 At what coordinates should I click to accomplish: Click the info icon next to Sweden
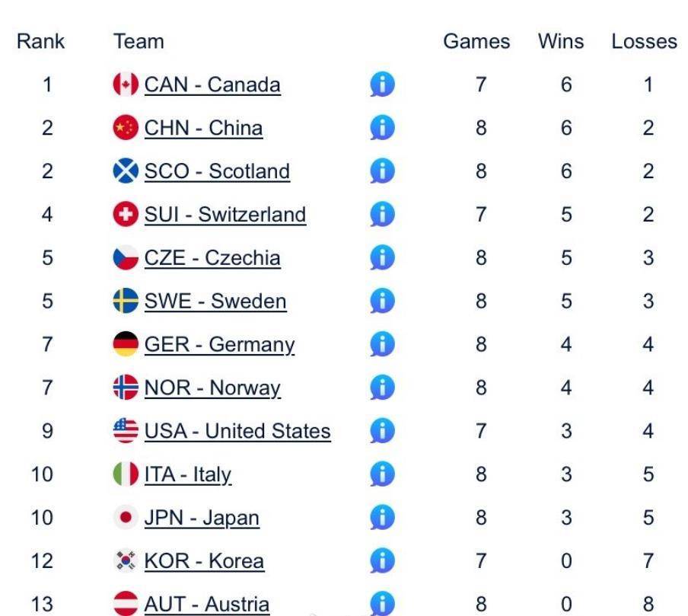[382, 302]
